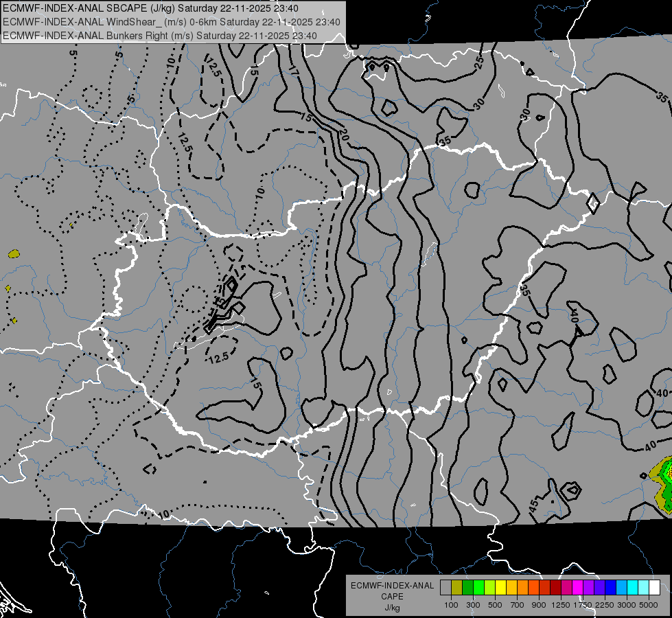The height and width of the screenshot is (618, 672).
Task: Click the 1750 legend tick label
Action: [583, 605]
